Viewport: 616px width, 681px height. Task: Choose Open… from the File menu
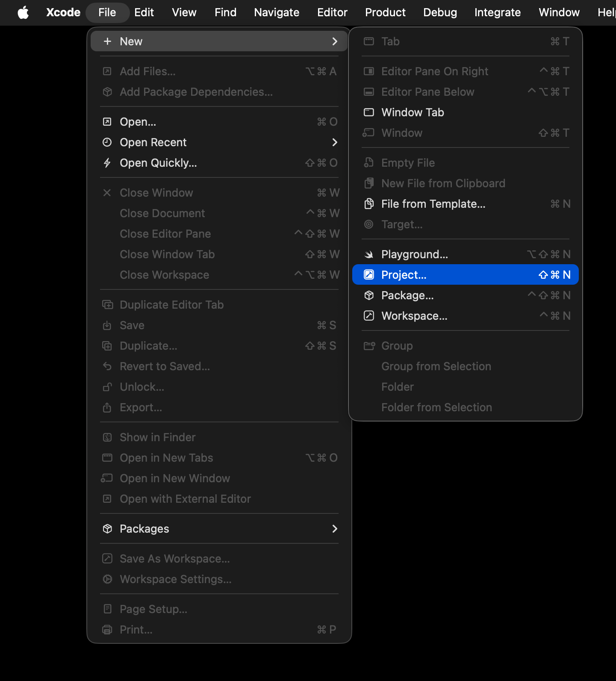point(138,122)
